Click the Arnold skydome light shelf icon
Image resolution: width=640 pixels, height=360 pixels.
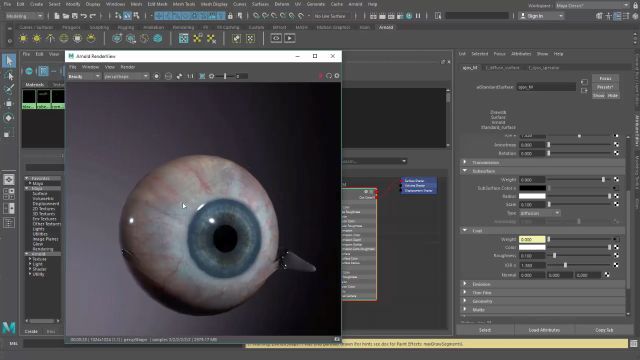pos(64,38)
